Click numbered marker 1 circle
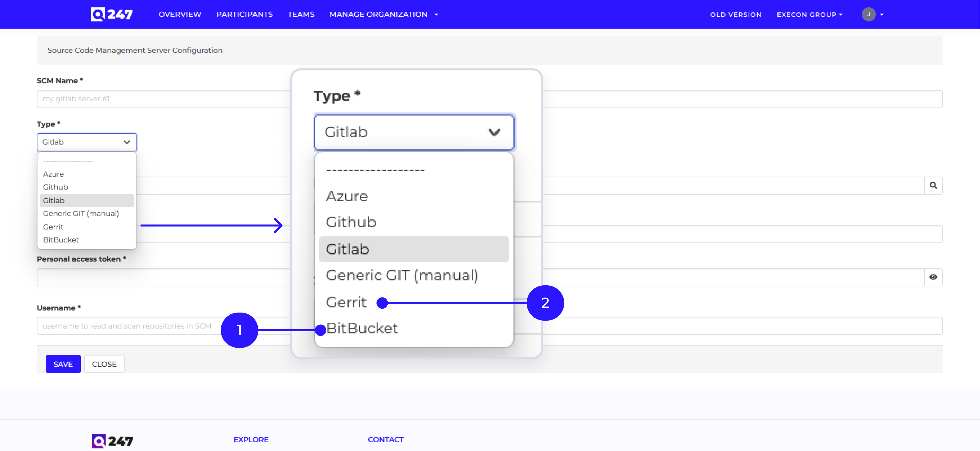This screenshot has width=980, height=451. coord(239,330)
